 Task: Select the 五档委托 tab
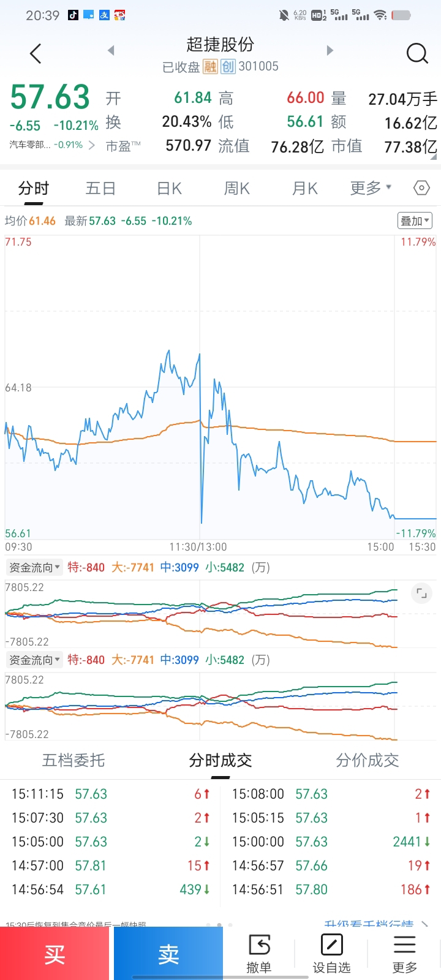coord(73,761)
